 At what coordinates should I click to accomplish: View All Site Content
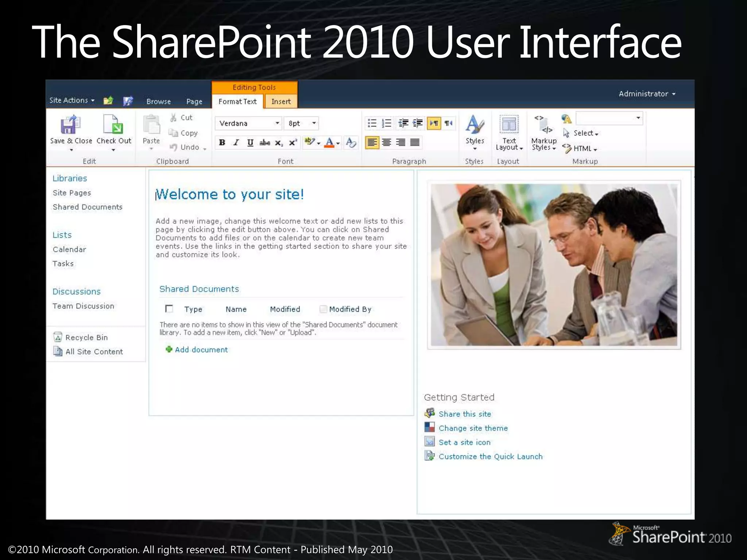click(94, 351)
